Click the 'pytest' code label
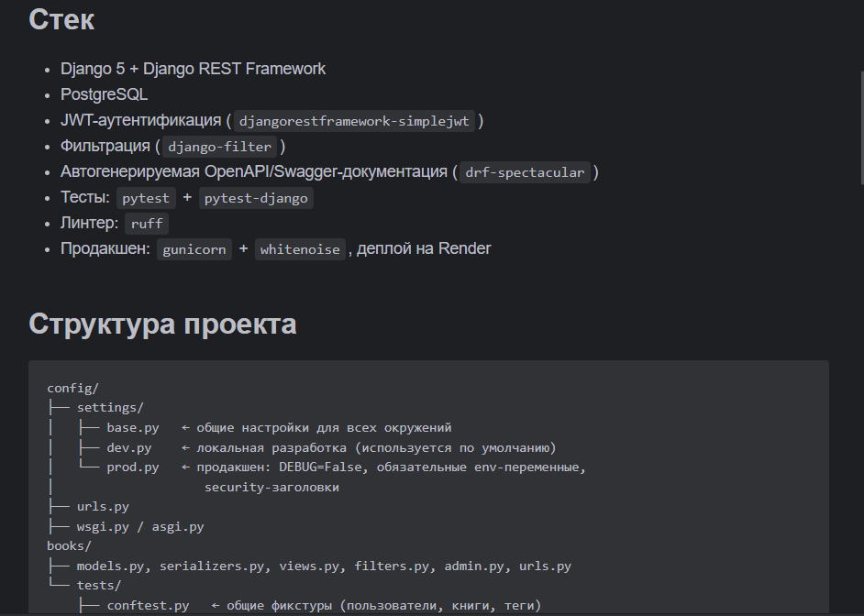The height and width of the screenshot is (616, 864). point(146,198)
